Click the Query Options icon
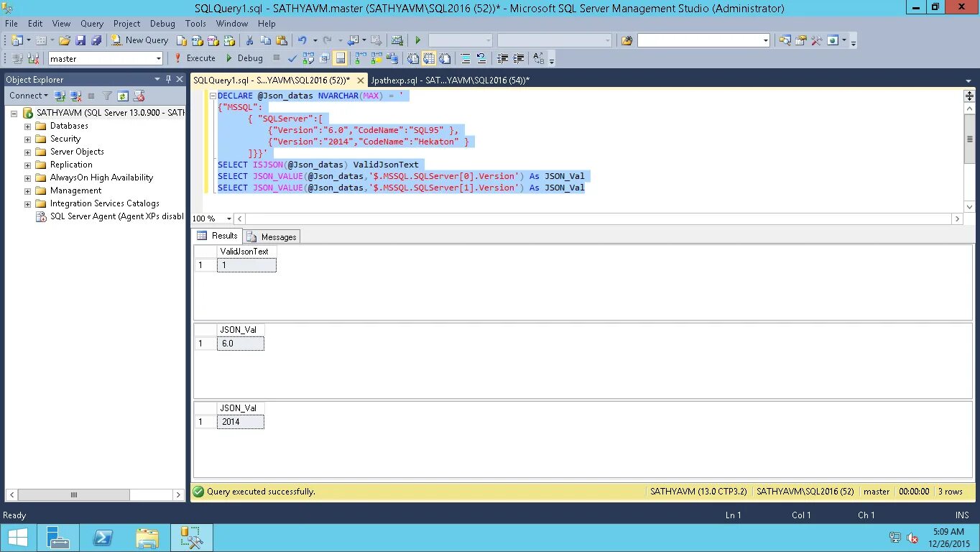The width and height of the screenshot is (980, 552). (324, 58)
